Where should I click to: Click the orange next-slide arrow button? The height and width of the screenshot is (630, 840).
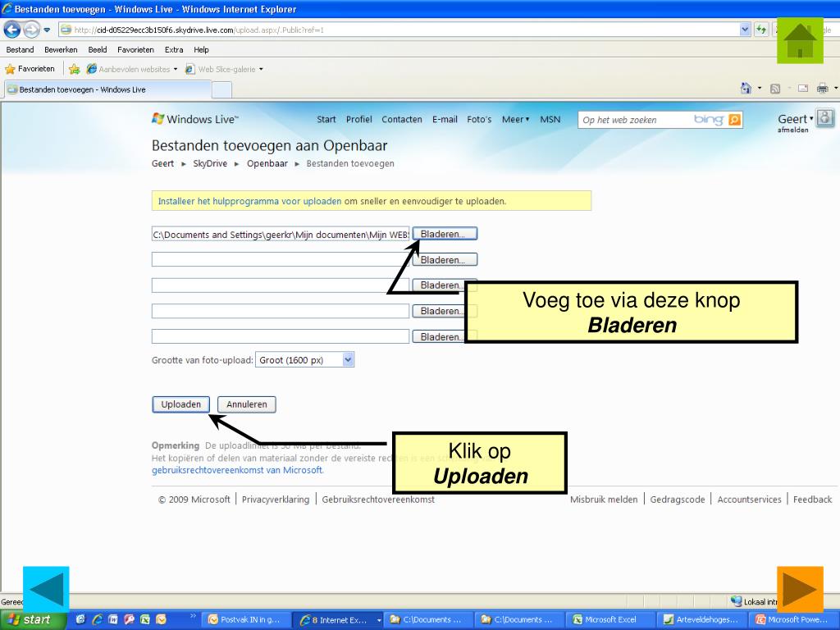(x=800, y=589)
